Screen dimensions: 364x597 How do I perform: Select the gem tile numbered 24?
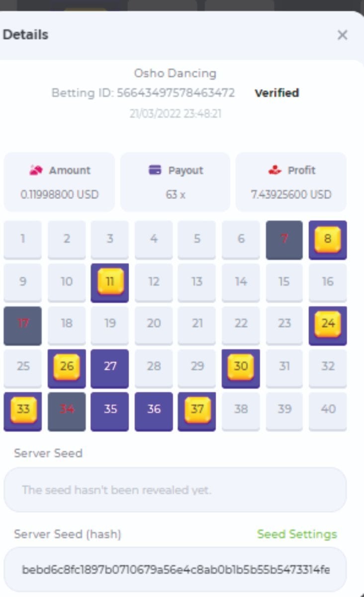point(328,324)
